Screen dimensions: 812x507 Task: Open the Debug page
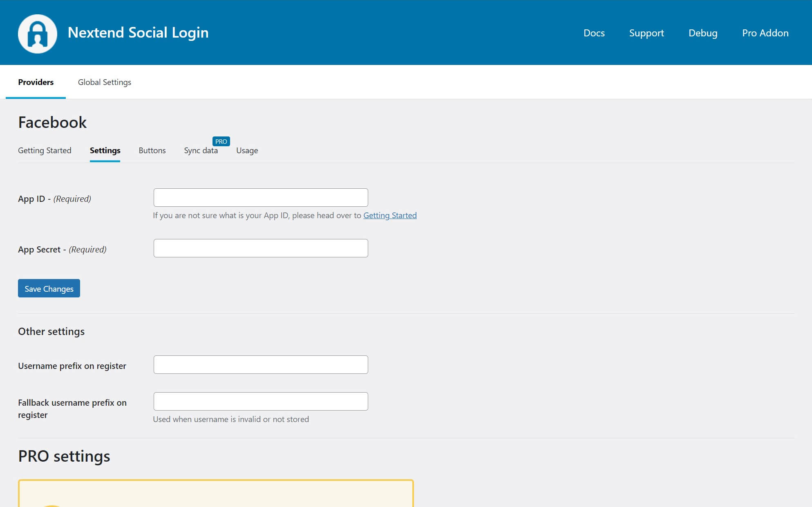click(x=703, y=33)
